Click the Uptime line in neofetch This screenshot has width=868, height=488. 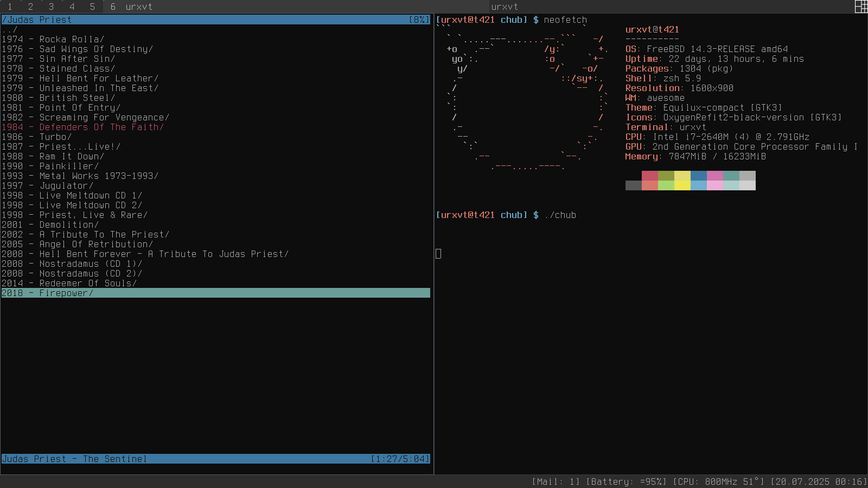(x=714, y=59)
